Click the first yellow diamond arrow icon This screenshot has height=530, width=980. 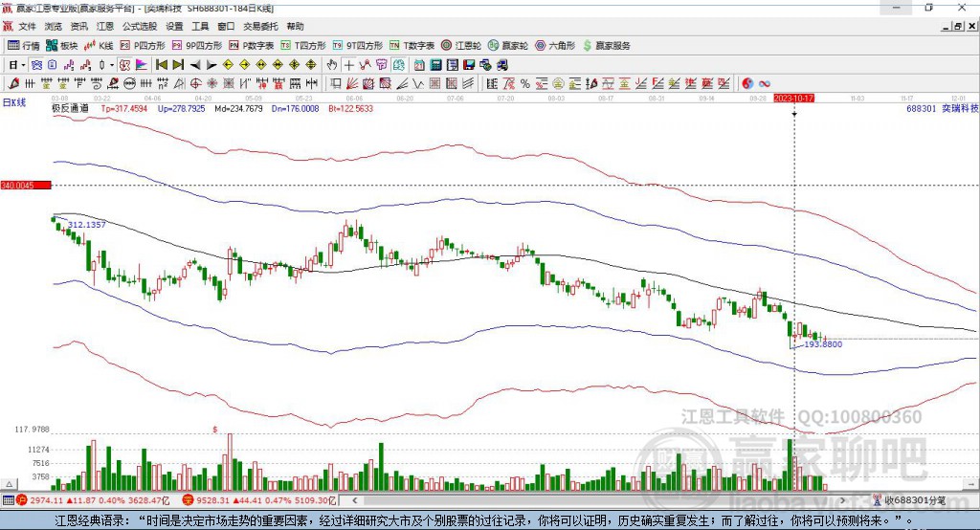click(228, 65)
